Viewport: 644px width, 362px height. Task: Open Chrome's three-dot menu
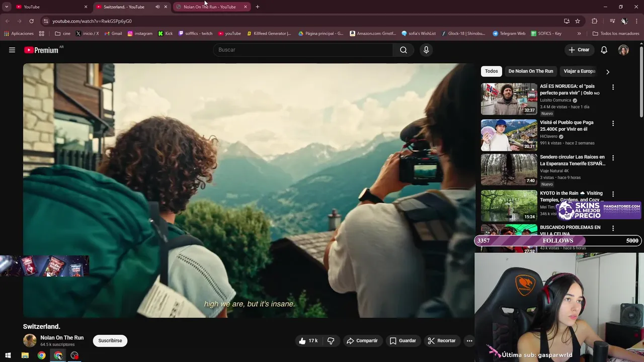pyautogui.click(x=637, y=21)
